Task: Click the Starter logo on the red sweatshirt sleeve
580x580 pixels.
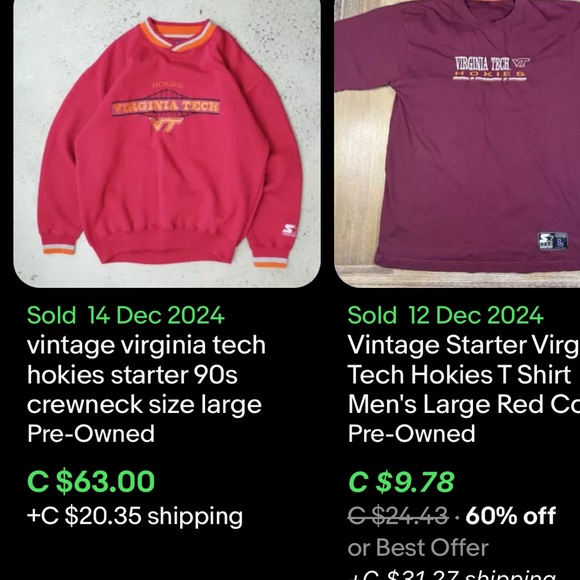Action: pyautogui.click(x=289, y=231)
